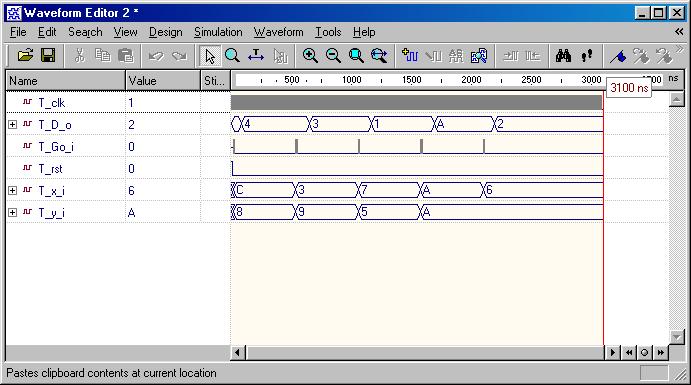Click the Zoom Range magnifier with arrows
The image size is (691, 385).
coord(379,56)
